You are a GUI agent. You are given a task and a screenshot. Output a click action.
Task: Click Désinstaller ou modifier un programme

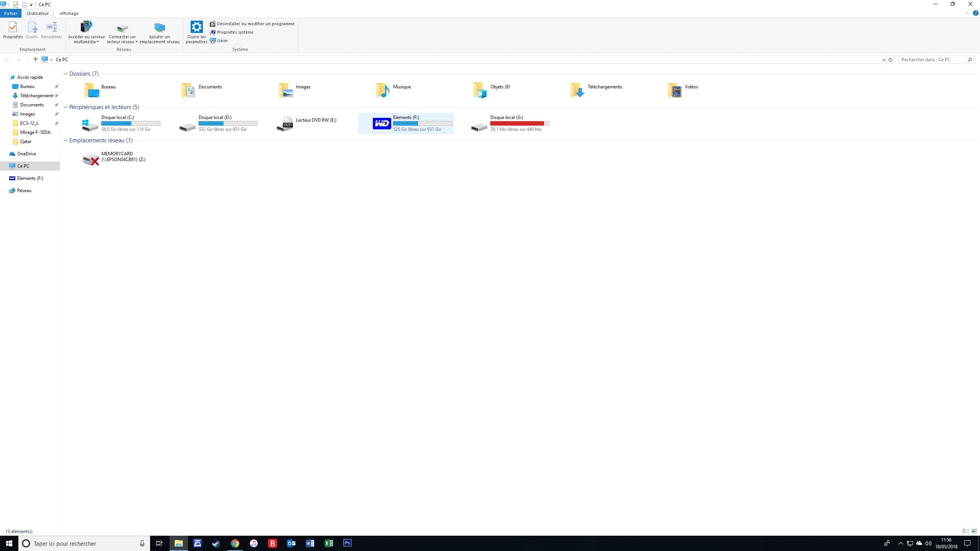[x=252, y=24]
